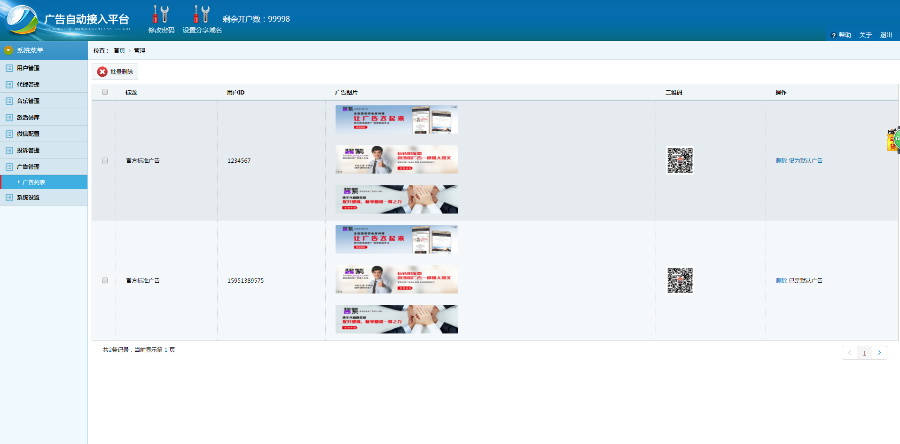Click page number 1 in pagination
This screenshot has height=444, width=900.
tap(864, 353)
